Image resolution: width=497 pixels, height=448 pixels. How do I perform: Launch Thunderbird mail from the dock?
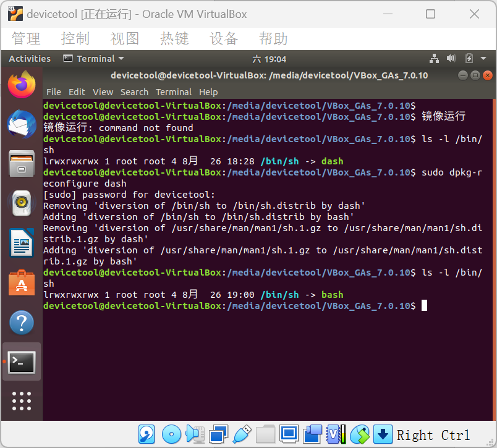(x=22, y=124)
